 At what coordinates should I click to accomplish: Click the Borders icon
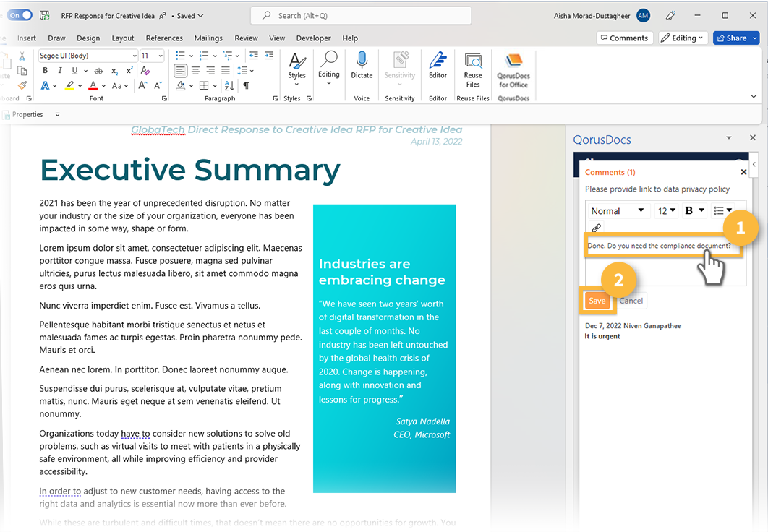204,85
